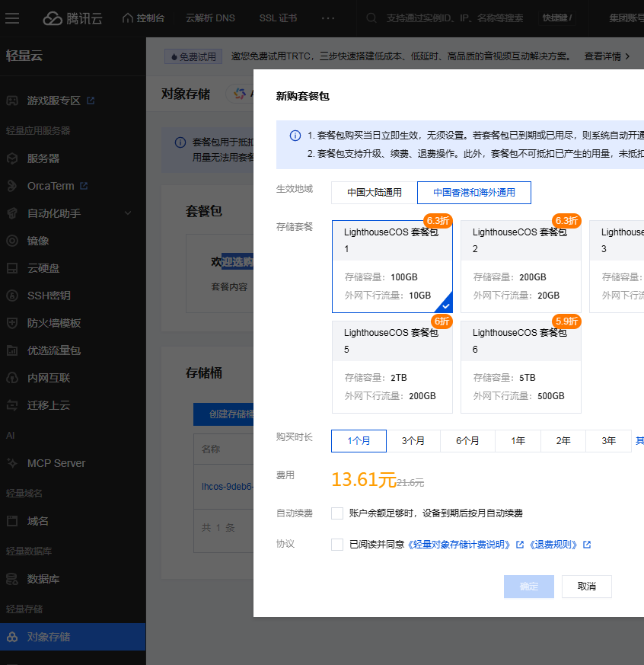Screen dimensions: 644x665
Task: Open SSL 证书 in top bar
Action: pos(278,18)
